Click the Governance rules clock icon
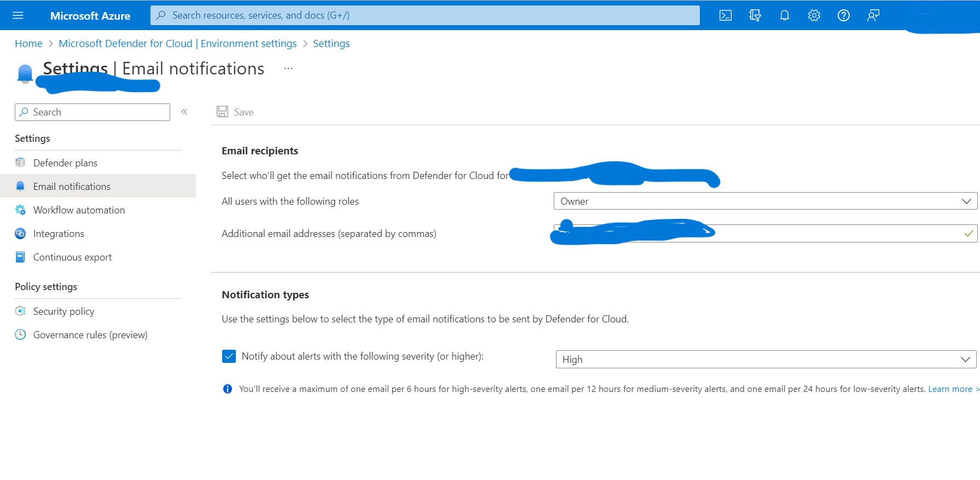Screen dimensions: 980x480 point(20,334)
